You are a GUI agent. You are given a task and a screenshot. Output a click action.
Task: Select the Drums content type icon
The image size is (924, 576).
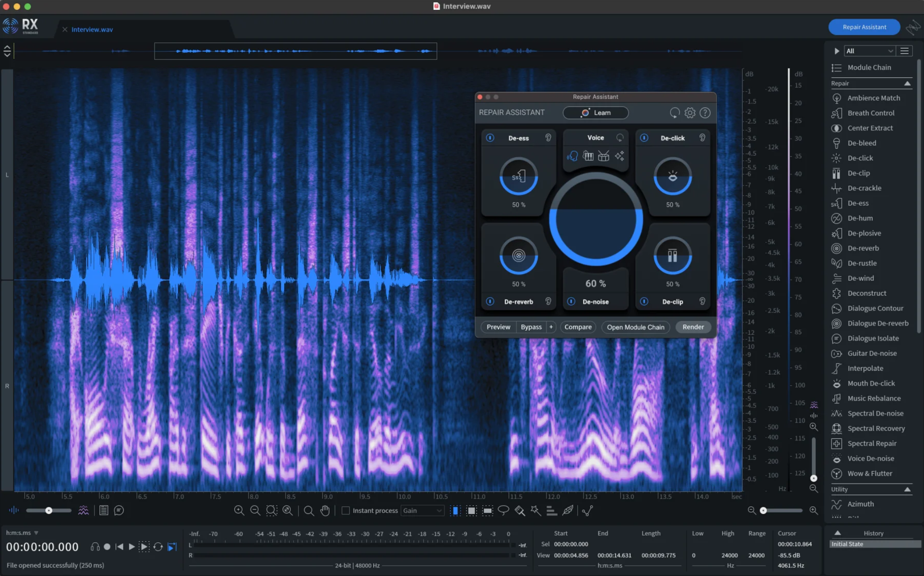(x=603, y=156)
